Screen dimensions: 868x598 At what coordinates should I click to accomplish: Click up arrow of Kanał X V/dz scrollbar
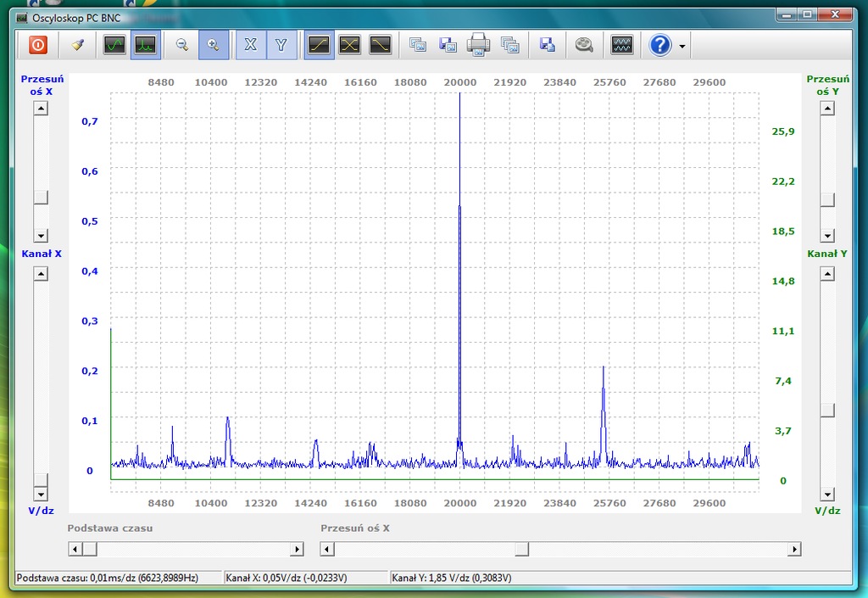[x=41, y=273]
